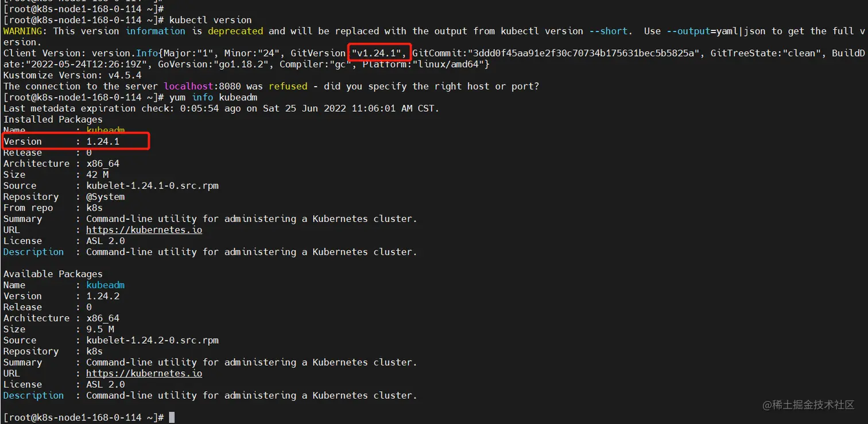Click the "kubectl version" command text
This screenshot has width=868, height=424.
pyautogui.click(x=210, y=20)
